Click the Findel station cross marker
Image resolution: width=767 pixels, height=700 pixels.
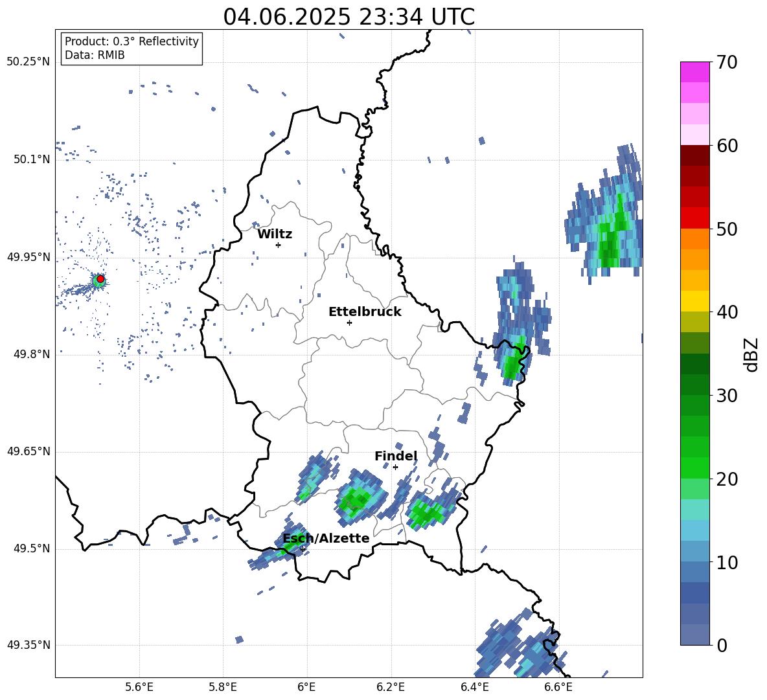click(x=395, y=468)
